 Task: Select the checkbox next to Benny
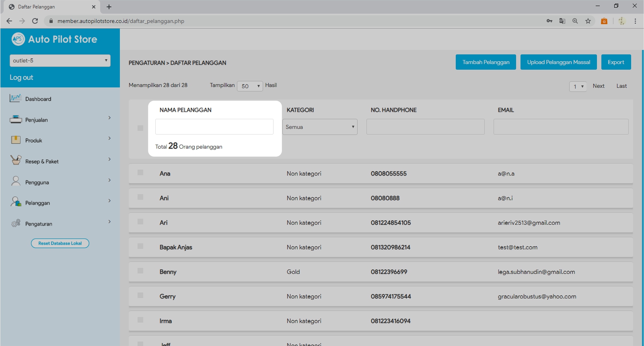140,271
